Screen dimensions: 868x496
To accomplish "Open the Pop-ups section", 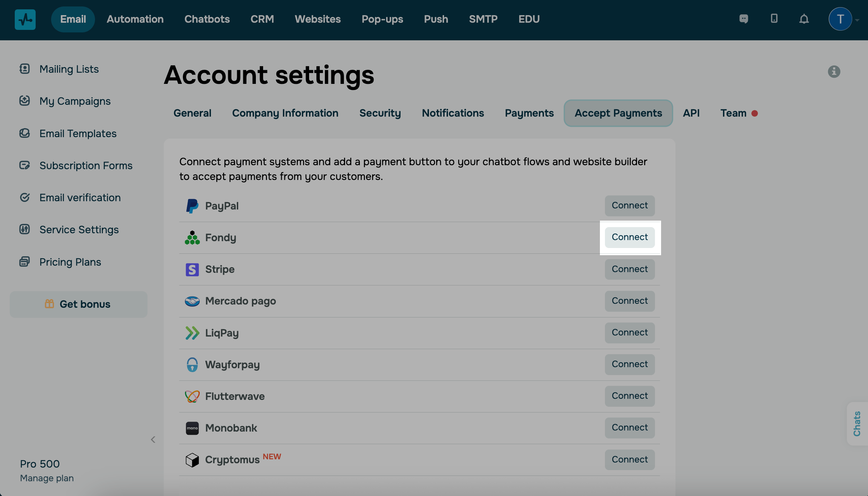I will [382, 19].
